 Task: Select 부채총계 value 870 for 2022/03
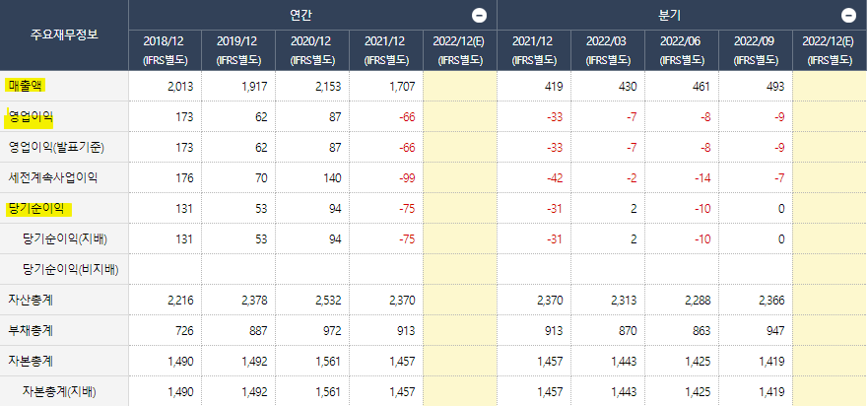[628, 331]
